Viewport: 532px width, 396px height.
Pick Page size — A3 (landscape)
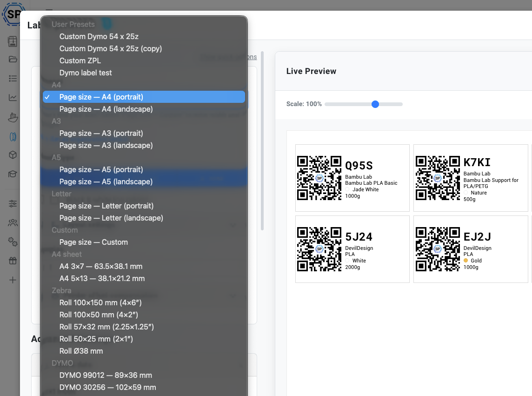tap(144, 145)
